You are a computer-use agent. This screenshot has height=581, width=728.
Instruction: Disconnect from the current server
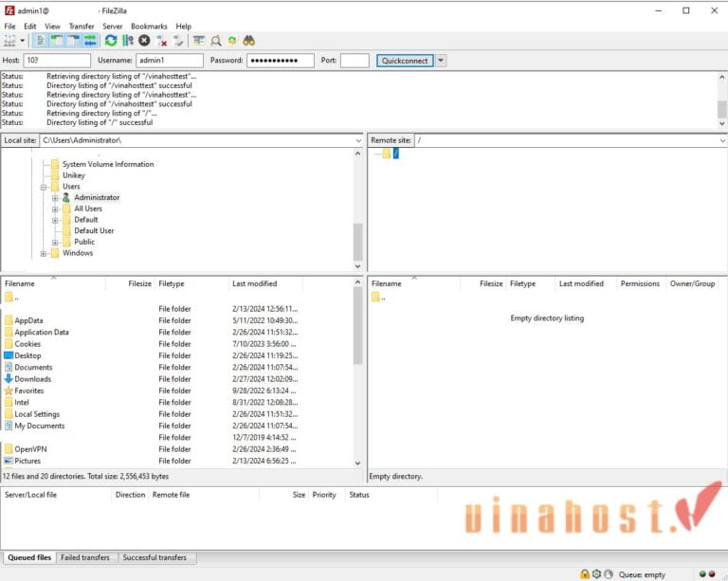point(161,41)
